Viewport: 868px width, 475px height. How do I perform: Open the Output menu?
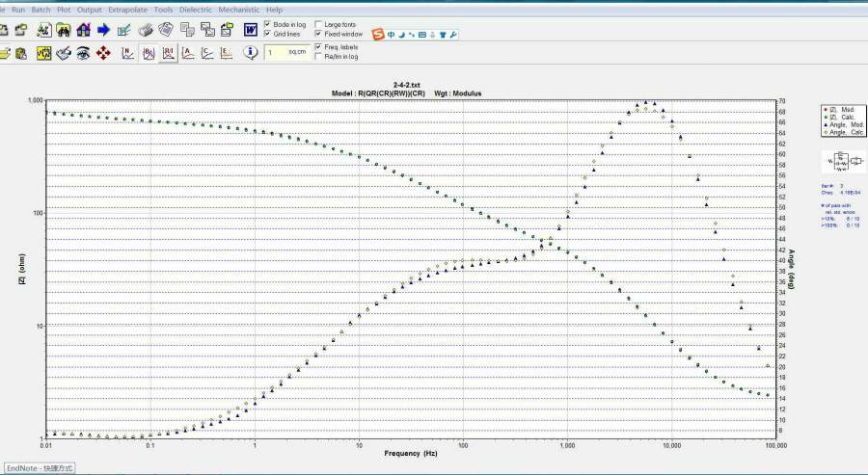coord(90,10)
